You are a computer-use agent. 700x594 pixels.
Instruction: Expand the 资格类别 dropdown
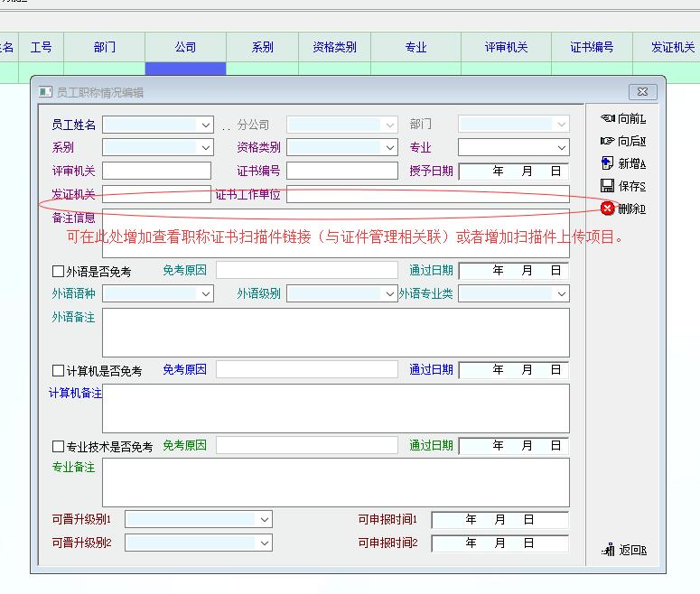pyautogui.click(x=390, y=147)
